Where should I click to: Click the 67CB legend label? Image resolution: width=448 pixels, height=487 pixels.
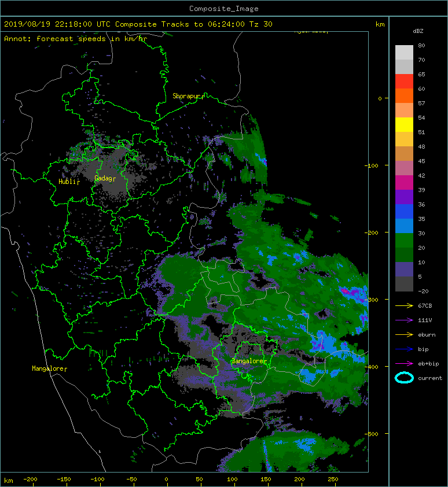tap(425, 306)
